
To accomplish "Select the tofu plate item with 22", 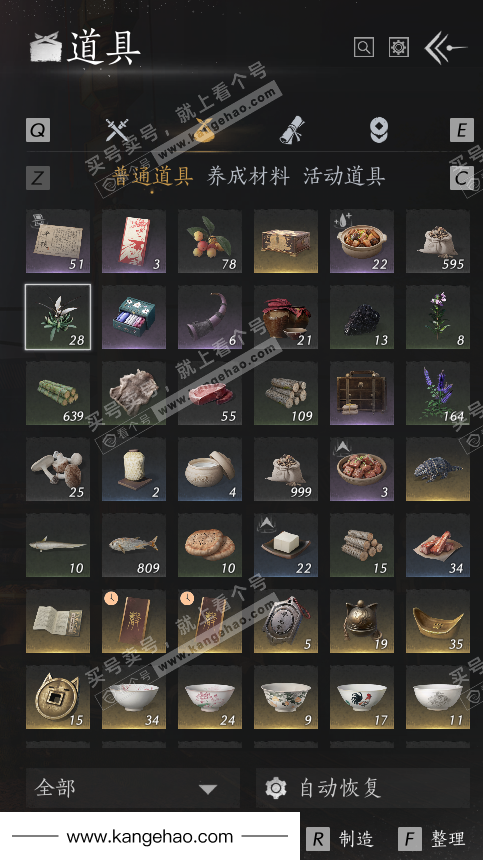I will pyautogui.click(x=286, y=545).
